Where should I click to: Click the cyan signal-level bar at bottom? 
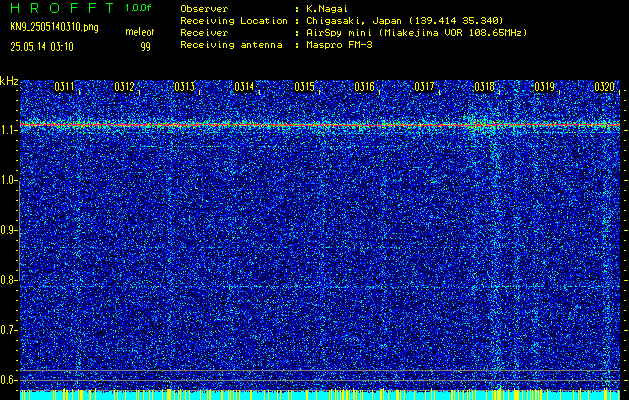point(320,395)
